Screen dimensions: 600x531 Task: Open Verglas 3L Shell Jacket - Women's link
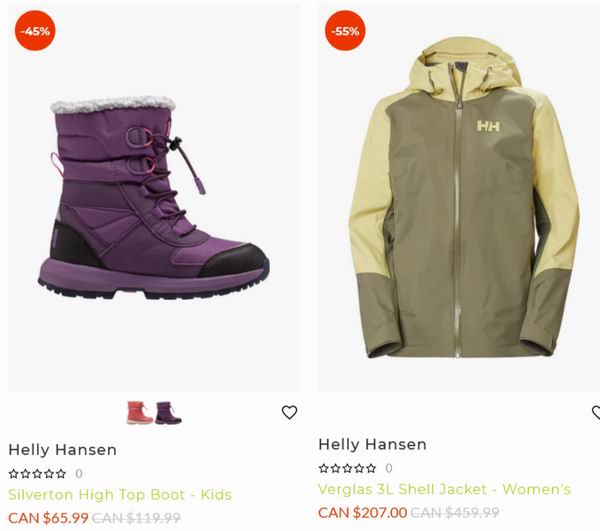(x=445, y=489)
